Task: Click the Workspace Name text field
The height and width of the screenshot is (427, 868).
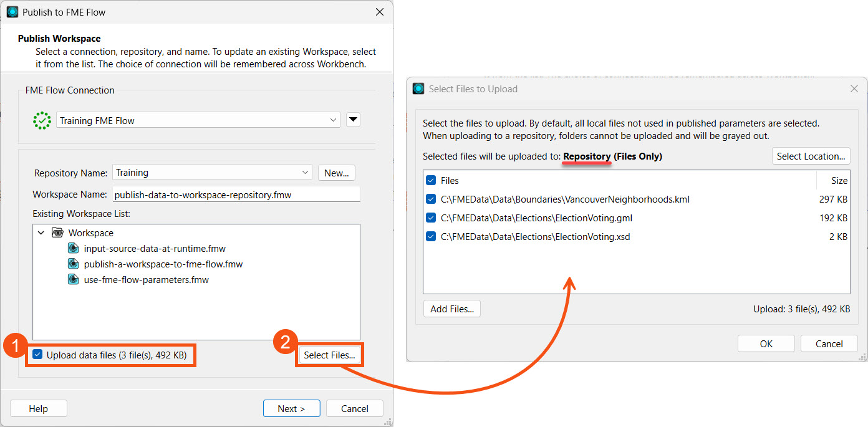Action: pyautogui.click(x=236, y=194)
